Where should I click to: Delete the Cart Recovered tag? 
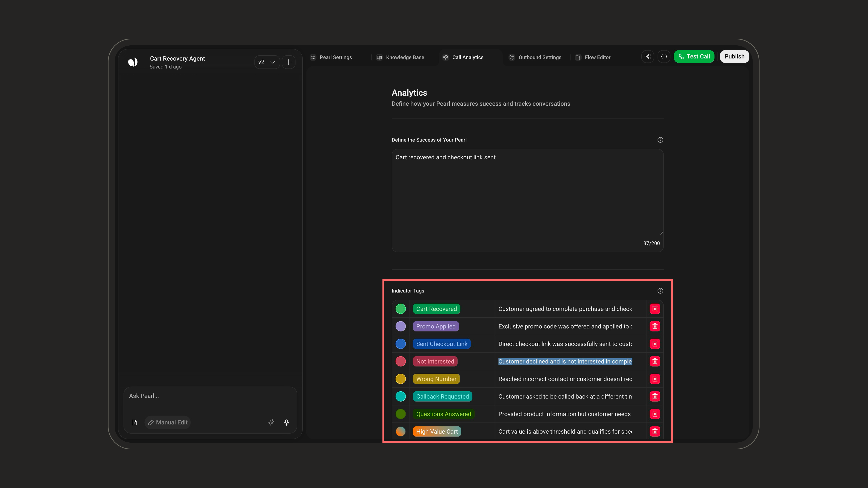[655, 309]
